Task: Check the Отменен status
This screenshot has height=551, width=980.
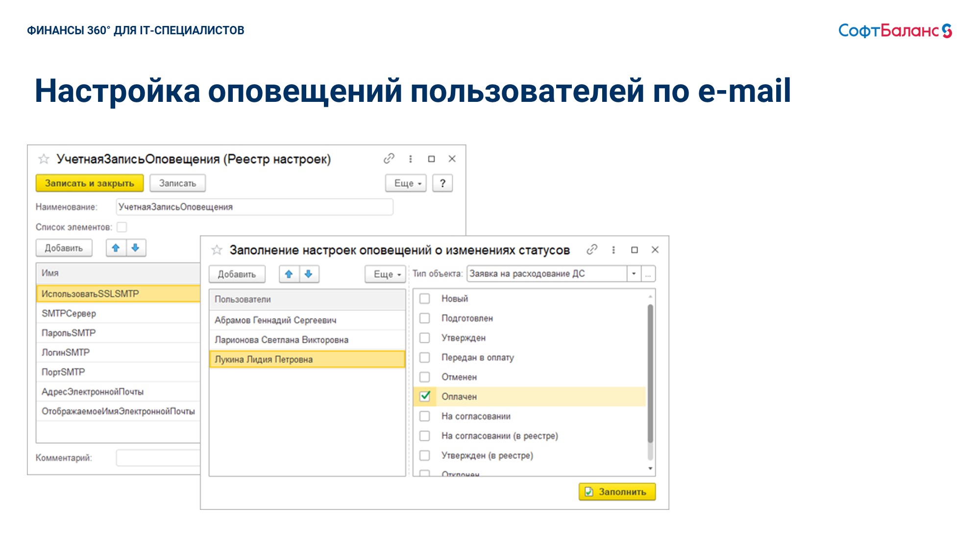Action: [x=425, y=377]
